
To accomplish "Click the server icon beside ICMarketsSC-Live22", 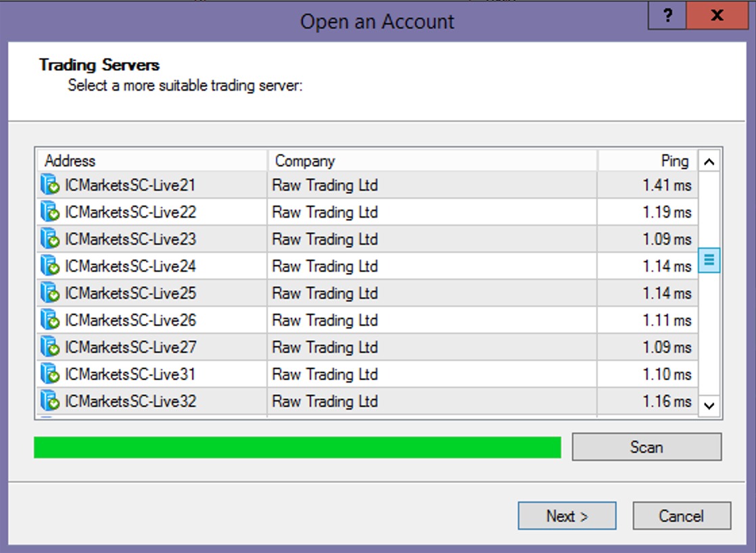I will [x=49, y=212].
